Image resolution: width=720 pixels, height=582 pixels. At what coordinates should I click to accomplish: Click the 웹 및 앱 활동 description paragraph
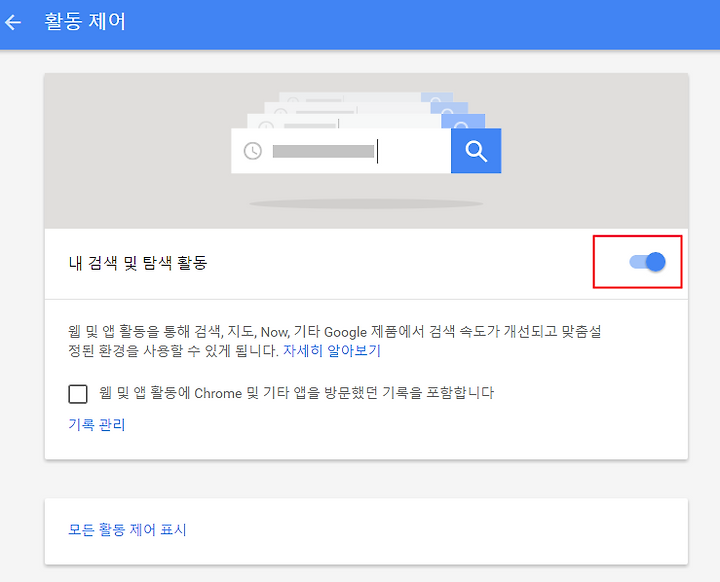click(334, 341)
